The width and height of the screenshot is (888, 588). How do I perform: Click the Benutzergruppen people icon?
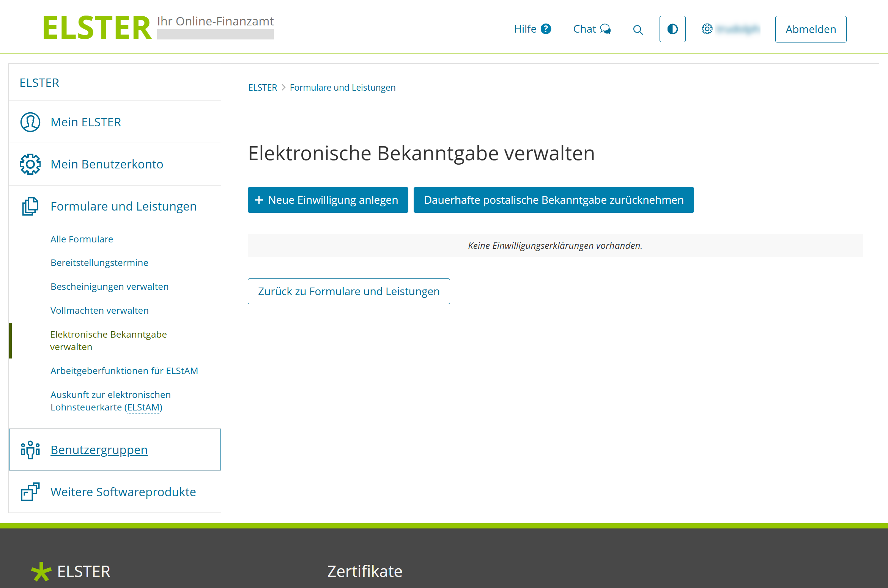[x=30, y=450]
